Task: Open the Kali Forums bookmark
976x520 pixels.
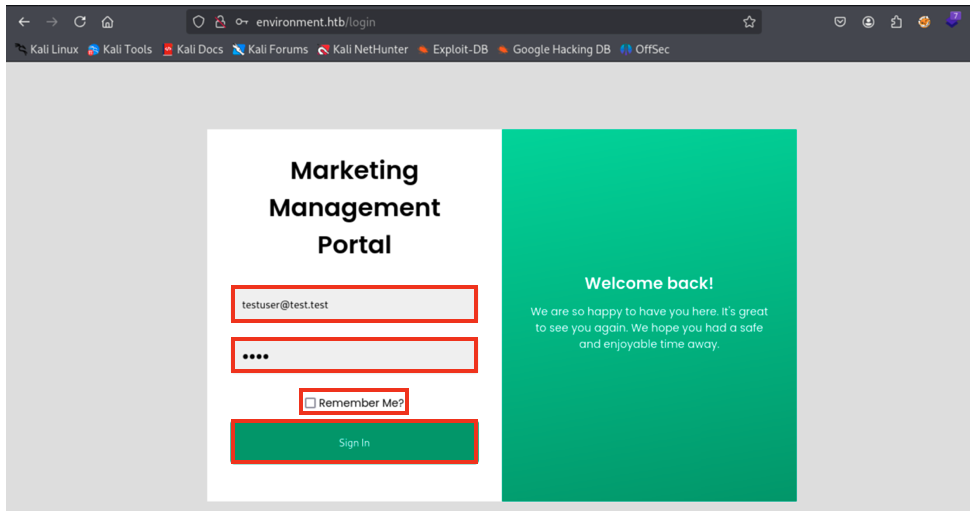Action: click(x=271, y=49)
